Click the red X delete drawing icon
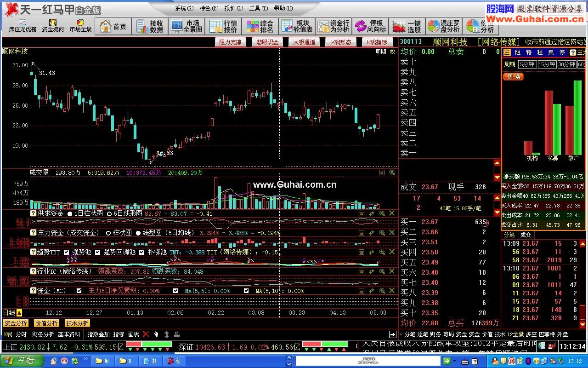Image resolution: width=588 pixels, height=368 pixels. pyautogui.click(x=146, y=334)
